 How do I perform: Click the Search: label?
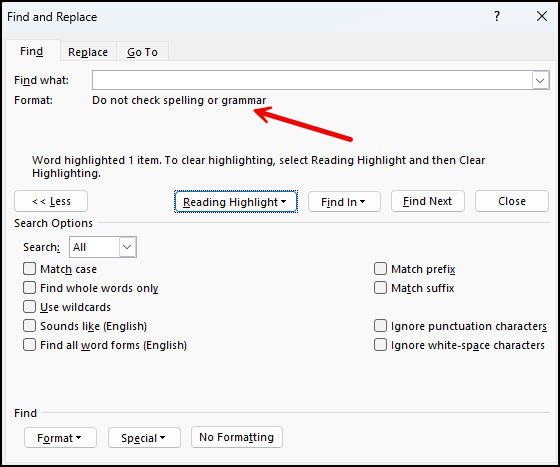tap(41, 247)
